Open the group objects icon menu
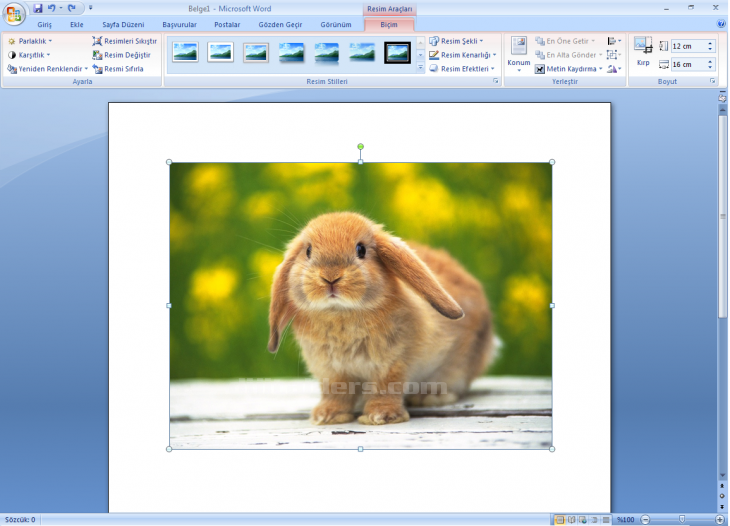Image resolution: width=730 pixels, height=526 pixels. [x=614, y=55]
